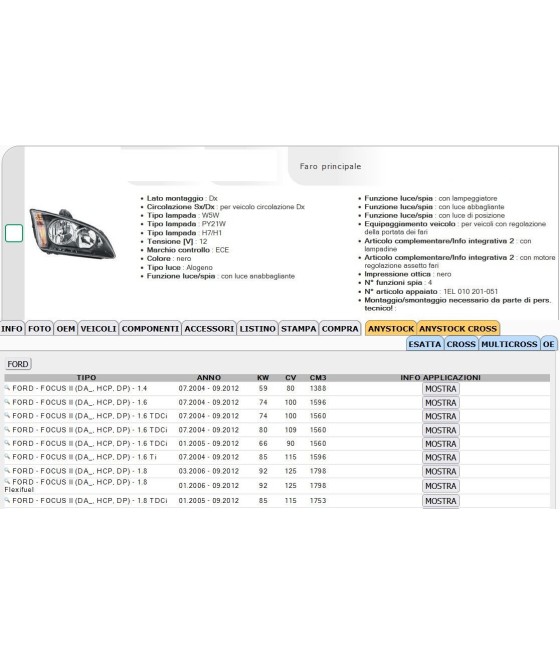Switch to the MULTICROSS tab
Viewport: 560px width, 655px height.
click(x=509, y=344)
